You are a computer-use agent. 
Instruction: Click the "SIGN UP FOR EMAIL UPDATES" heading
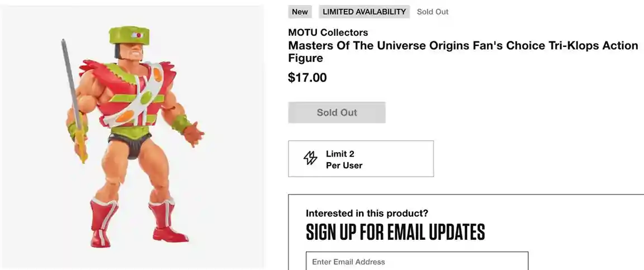pyautogui.click(x=395, y=232)
